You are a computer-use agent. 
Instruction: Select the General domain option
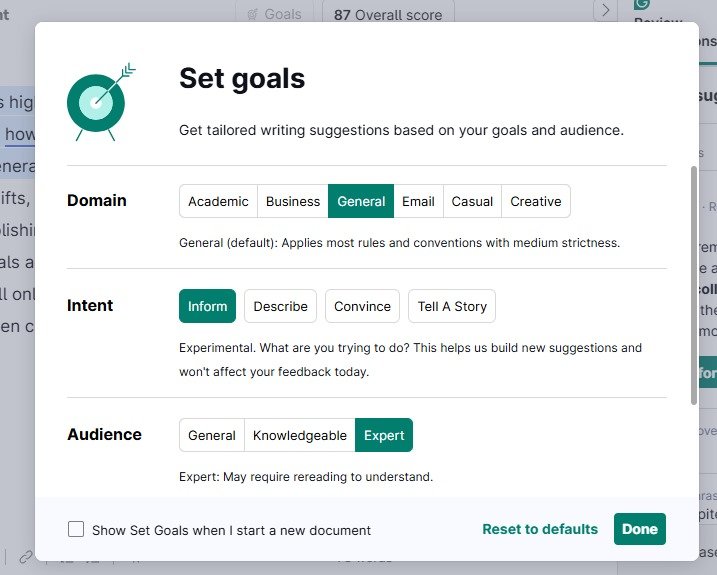[361, 201]
